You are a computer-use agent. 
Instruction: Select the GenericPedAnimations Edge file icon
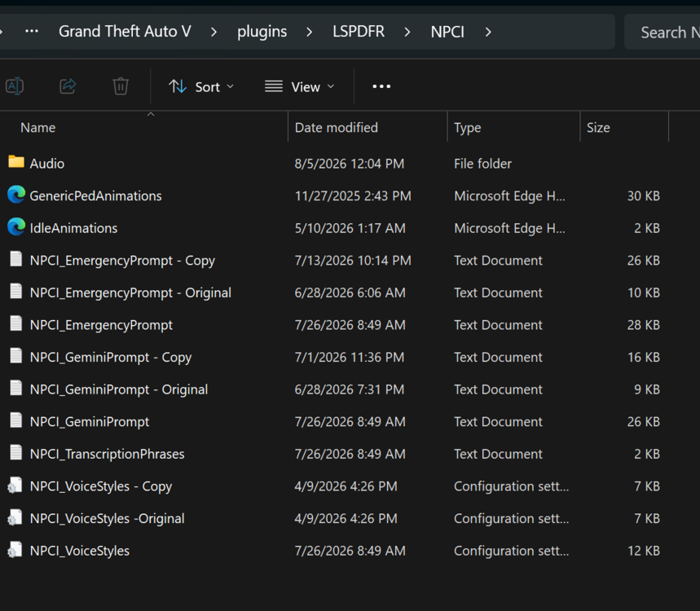[16, 194]
